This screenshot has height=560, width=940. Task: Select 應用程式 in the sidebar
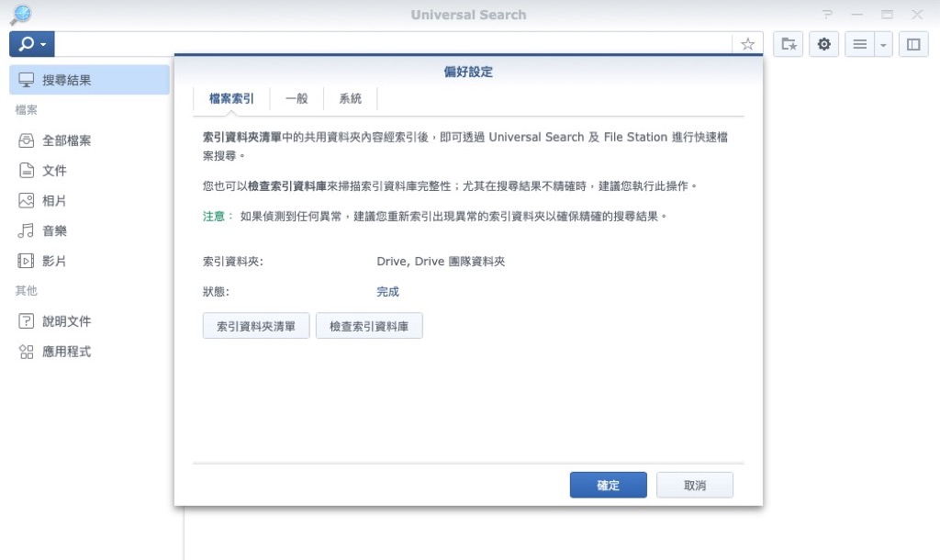[x=89, y=352]
